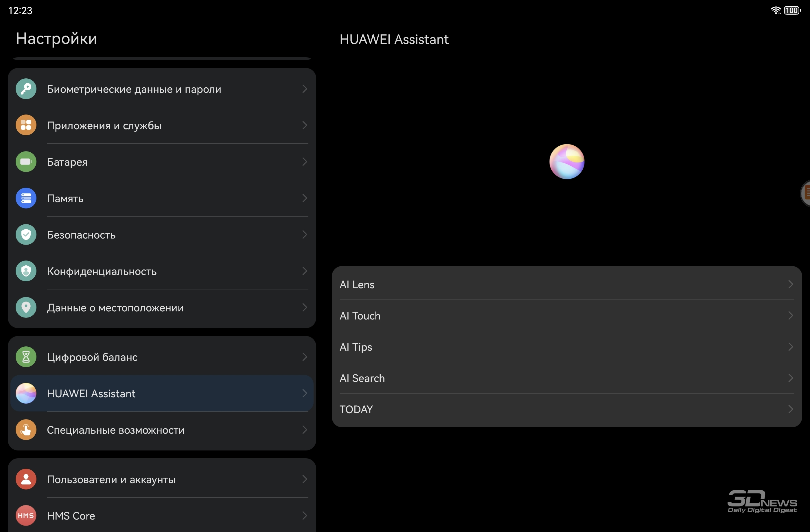
Task: Tap the location pin icon Данные о местоположении
Action: click(26, 308)
